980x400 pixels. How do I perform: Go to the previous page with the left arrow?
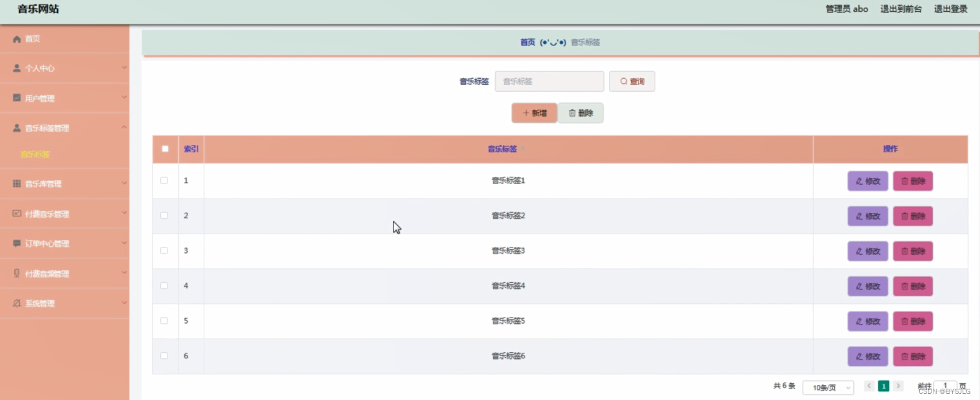tap(869, 386)
